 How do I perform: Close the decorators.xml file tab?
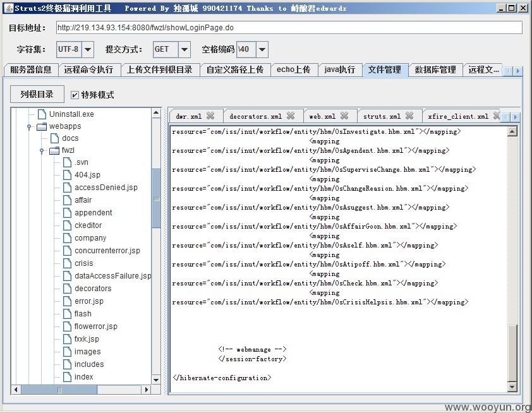pos(291,116)
